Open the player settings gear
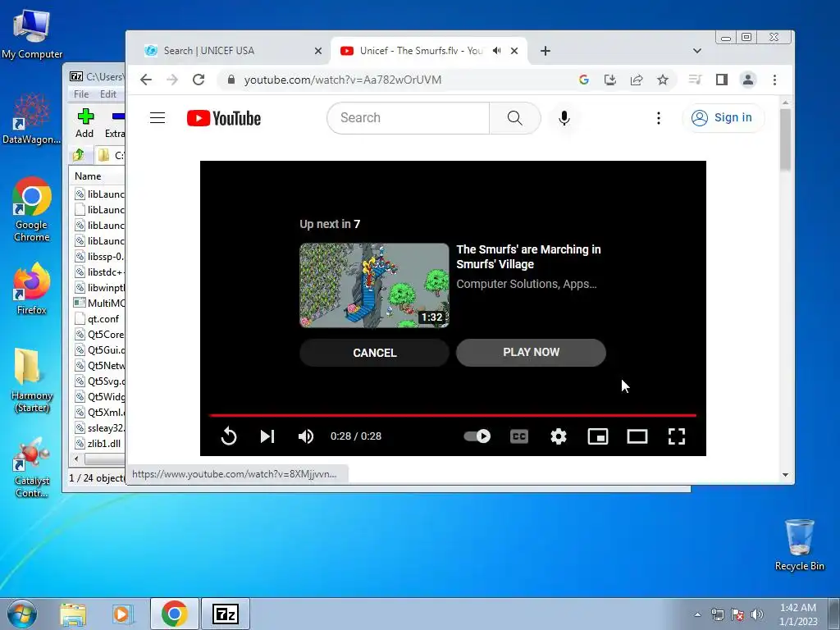840x630 pixels. click(558, 436)
